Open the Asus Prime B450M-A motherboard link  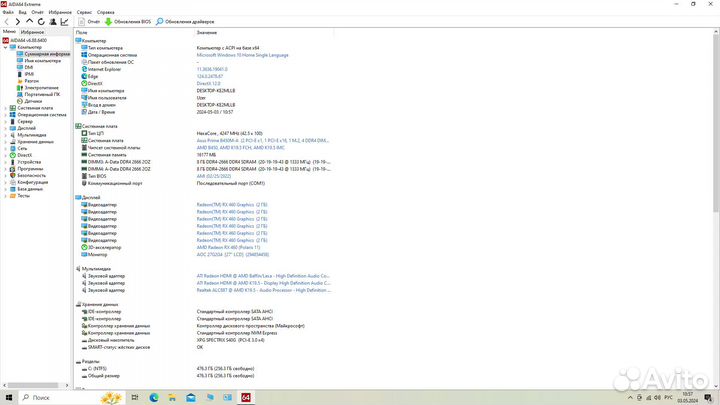click(x=263, y=141)
